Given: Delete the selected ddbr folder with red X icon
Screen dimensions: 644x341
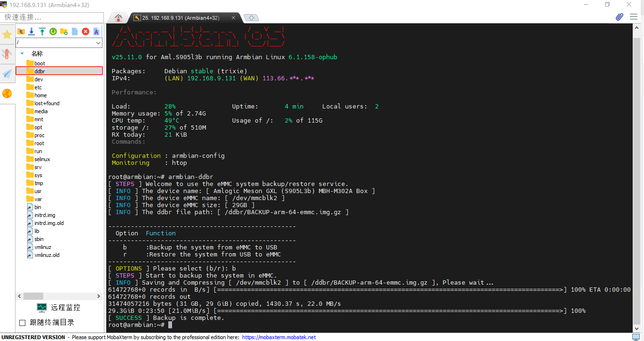Looking at the screenshot, I should pyautogui.click(x=85, y=31).
